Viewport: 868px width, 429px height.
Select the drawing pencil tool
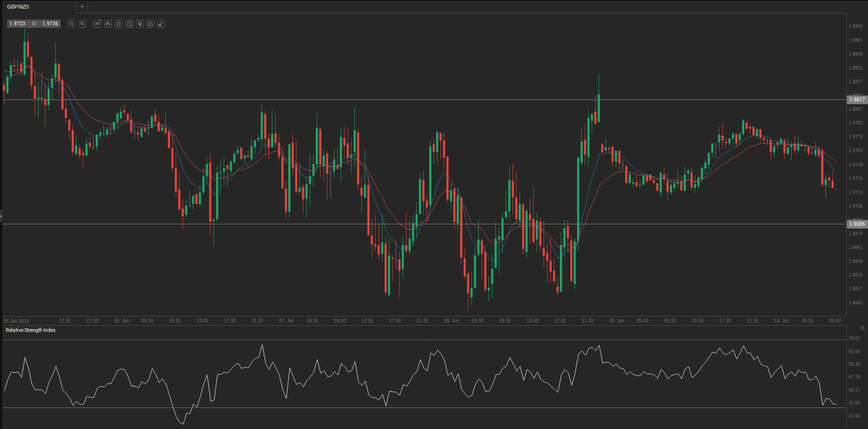161,23
